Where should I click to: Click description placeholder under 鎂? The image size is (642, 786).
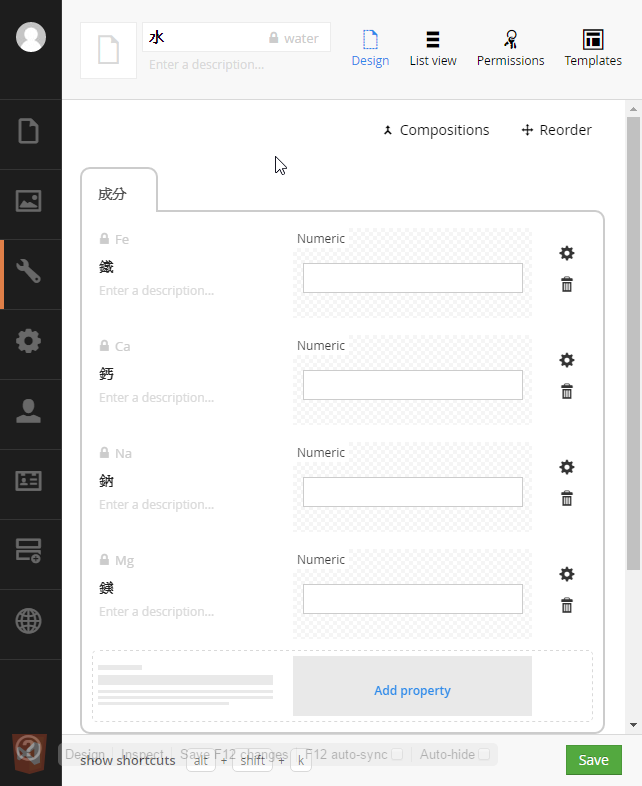point(156,612)
